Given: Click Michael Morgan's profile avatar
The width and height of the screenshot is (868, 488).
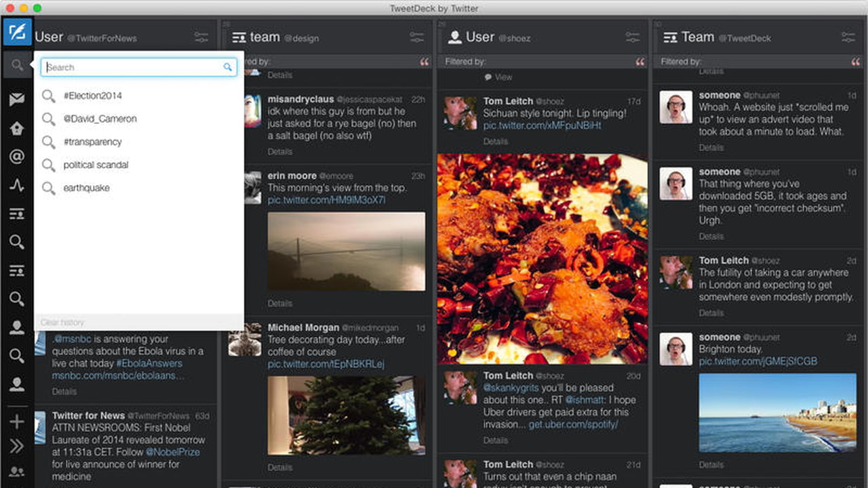Looking at the screenshot, I should point(245,339).
